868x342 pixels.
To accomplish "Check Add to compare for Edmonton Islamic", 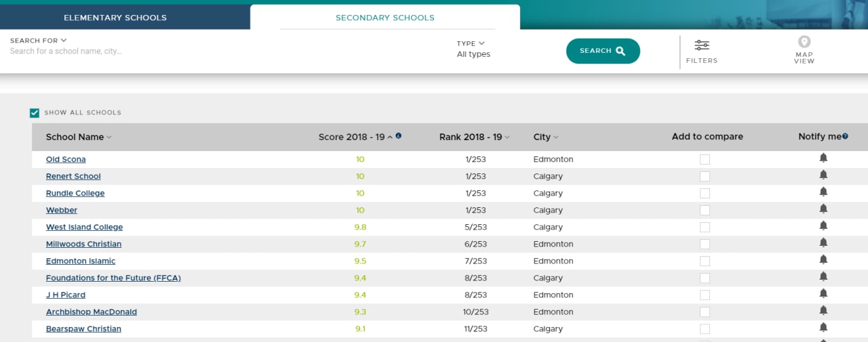I will (x=705, y=261).
